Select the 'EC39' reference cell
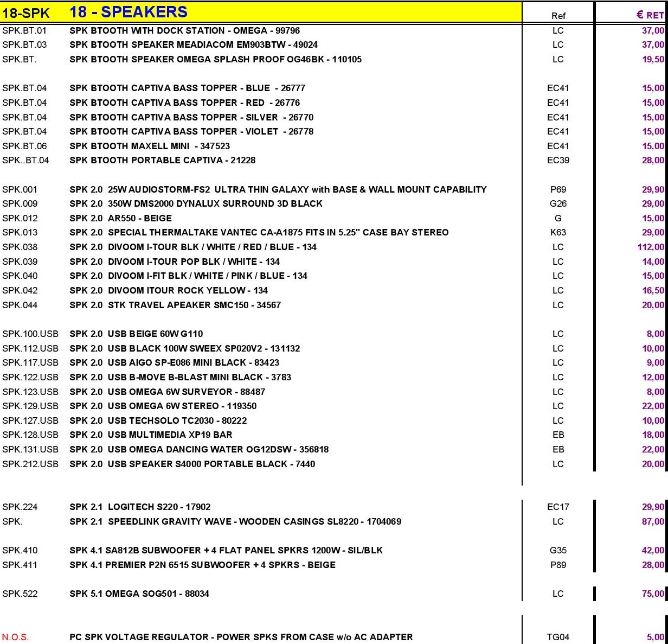Screen dimensions: 668x644 [558, 160]
